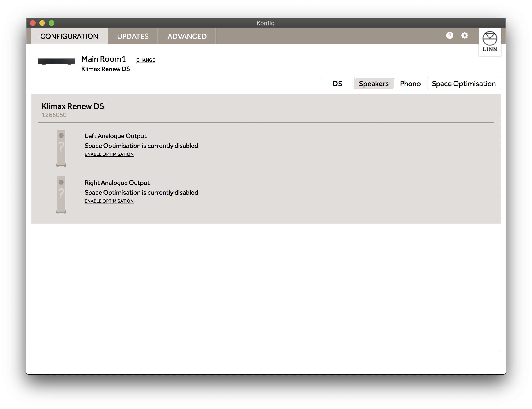Go to the Space Optimisation section

tap(464, 84)
